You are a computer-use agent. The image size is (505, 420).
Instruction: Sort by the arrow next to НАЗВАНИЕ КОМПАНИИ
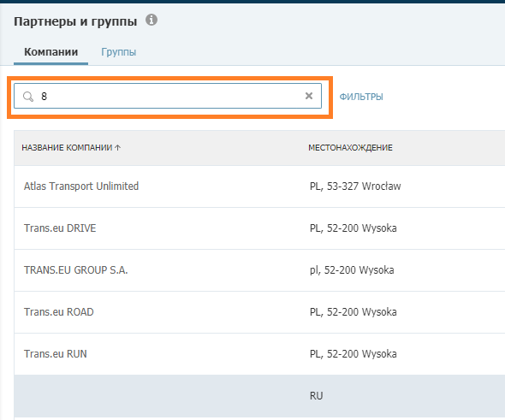(x=118, y=148)
